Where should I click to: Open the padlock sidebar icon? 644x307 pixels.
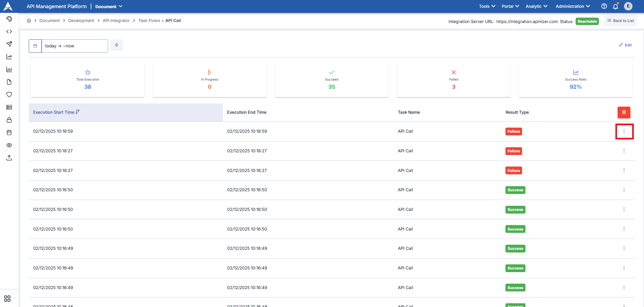coord(9,120)
